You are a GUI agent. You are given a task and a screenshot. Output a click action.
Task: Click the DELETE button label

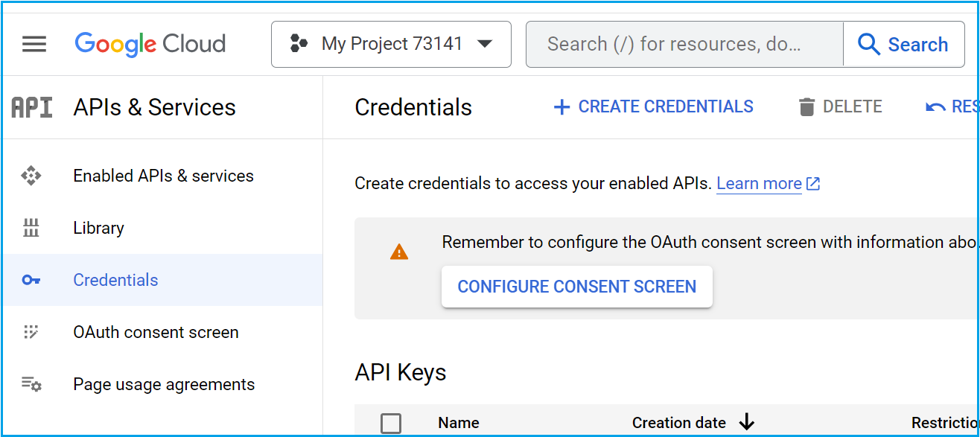[852, 107]
